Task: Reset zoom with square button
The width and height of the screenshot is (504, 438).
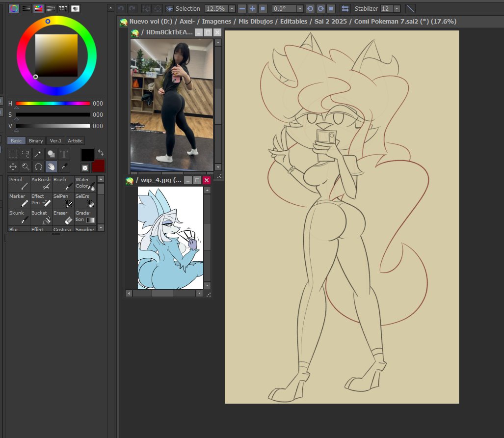Action: click(263, 9)
